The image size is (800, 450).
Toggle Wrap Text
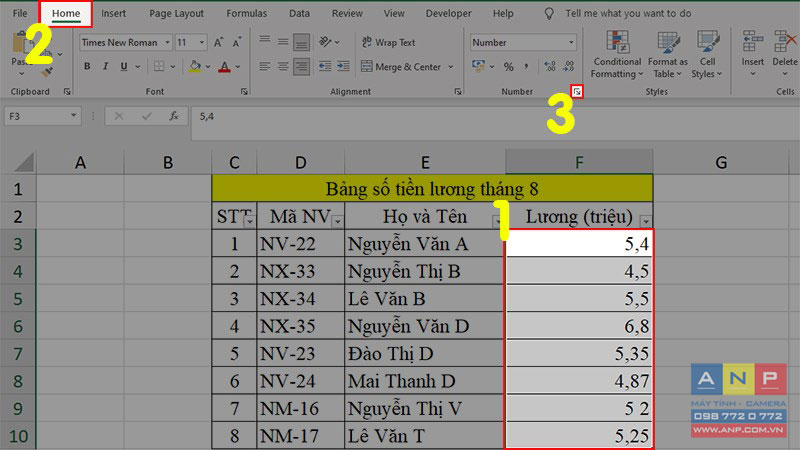389,42
